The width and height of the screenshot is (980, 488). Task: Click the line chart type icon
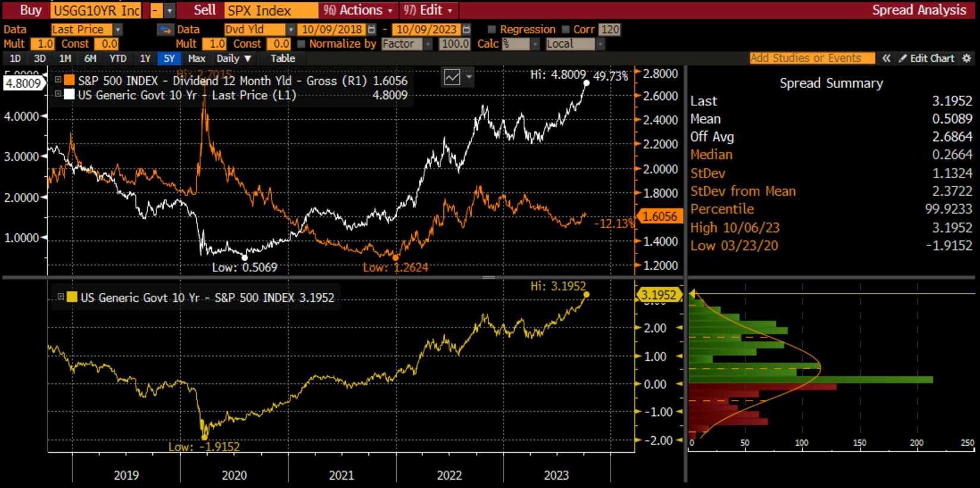pos(452,77)
